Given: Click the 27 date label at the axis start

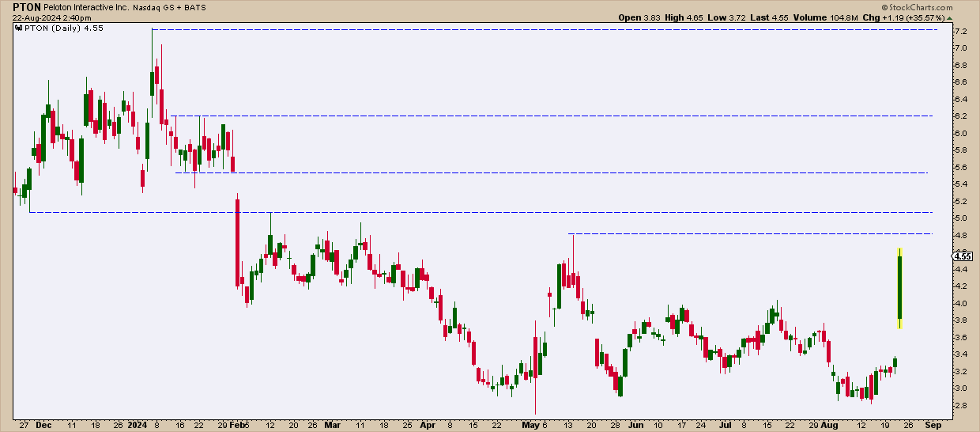Looking at the screenshot, I should coord(23,424).
